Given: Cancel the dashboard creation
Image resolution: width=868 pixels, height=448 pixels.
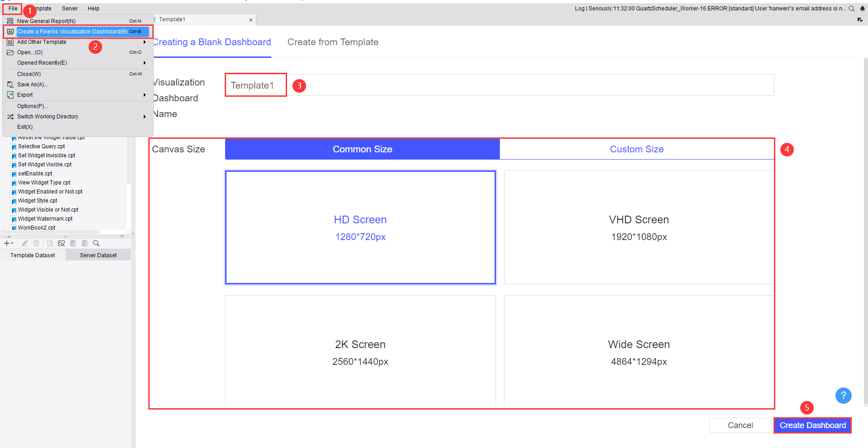Looking at the screenshot, I should pyautogui.click(x=740, y=425).
